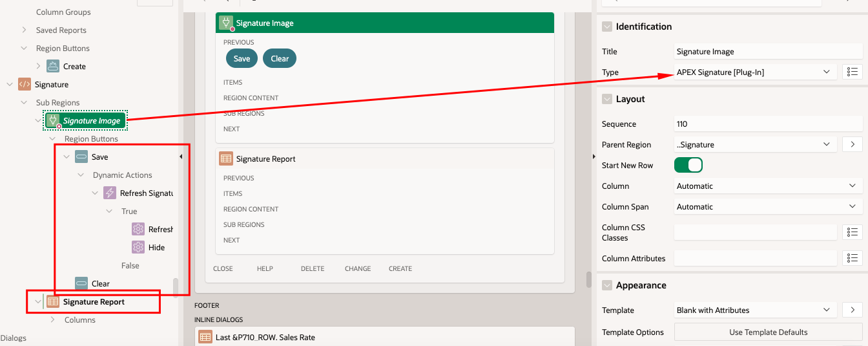Click the CREATE slot in the layout
Screen dimensions: 868x346
pyautogui.click(x=400, y=268)
